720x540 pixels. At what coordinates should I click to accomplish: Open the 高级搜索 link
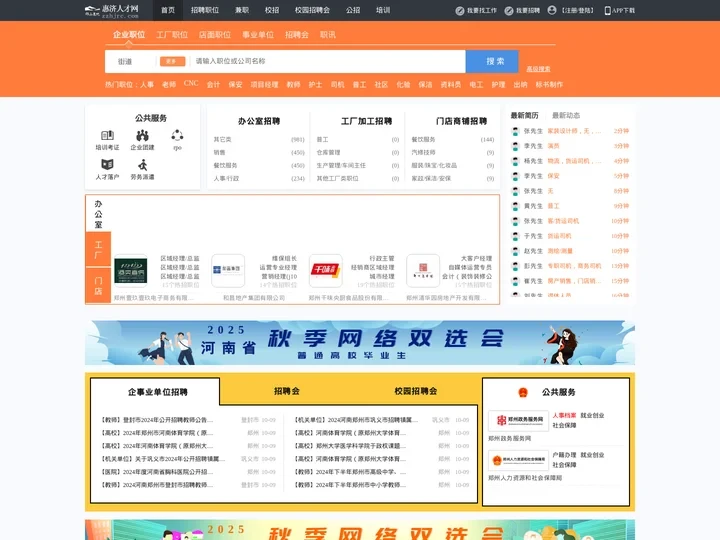(x=538, y=69)
